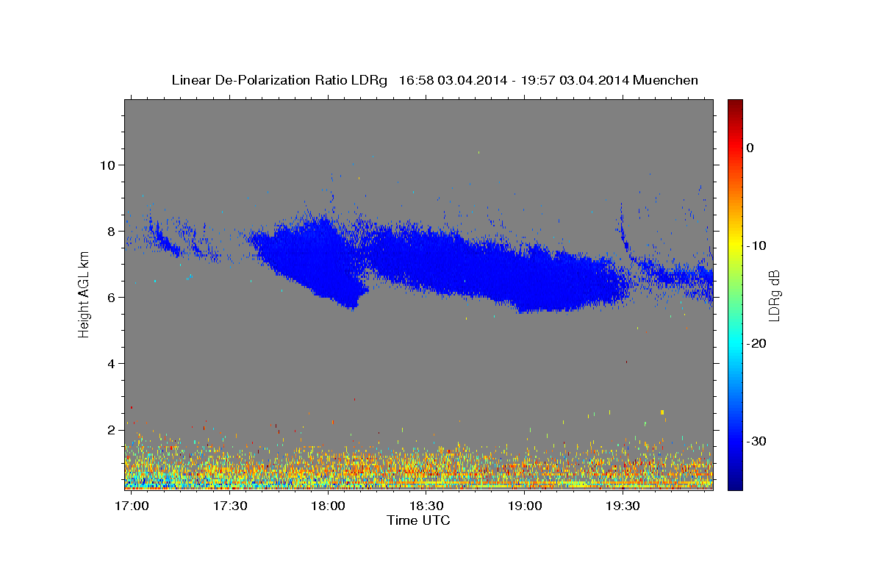Screen dimensions: 882x588
Task: Click the colorbar value -10
Action: pyautogui.click(x=756, y=245)
